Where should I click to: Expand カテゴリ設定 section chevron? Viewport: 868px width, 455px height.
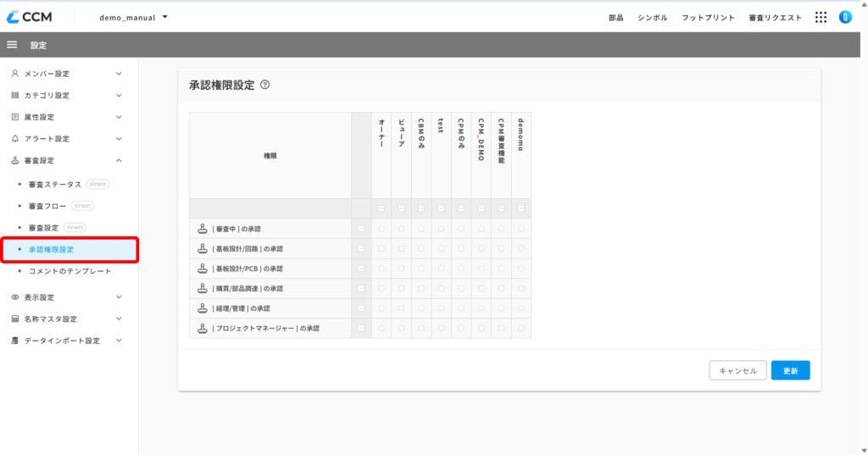click(119, 95)
